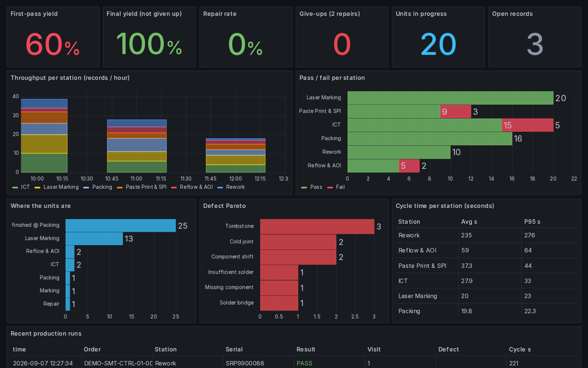Viewport: 588px width, 368px height.
Task: Sort cycle time table by Avg s column
Action: (x=469, y=222)
